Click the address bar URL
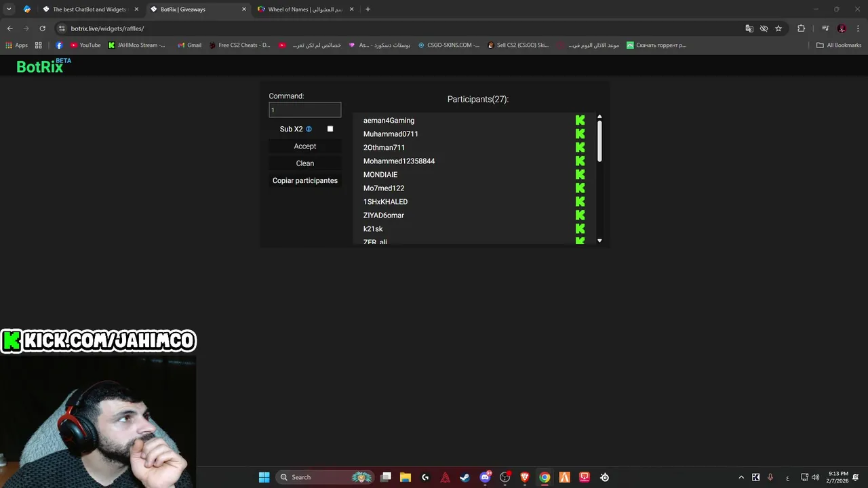Image resolution: width=868 pixels, height=488 pixels. 107,28
